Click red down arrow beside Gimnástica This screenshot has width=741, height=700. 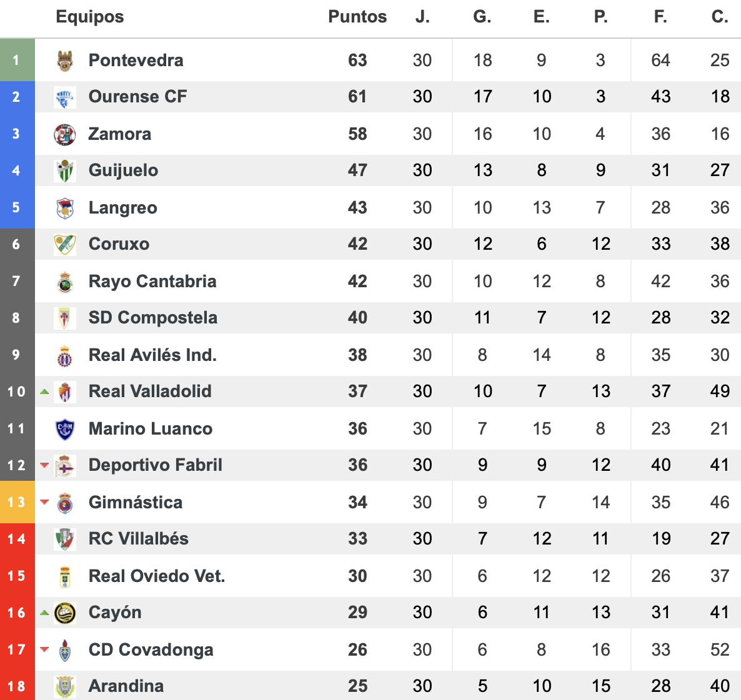click(44, 502)
